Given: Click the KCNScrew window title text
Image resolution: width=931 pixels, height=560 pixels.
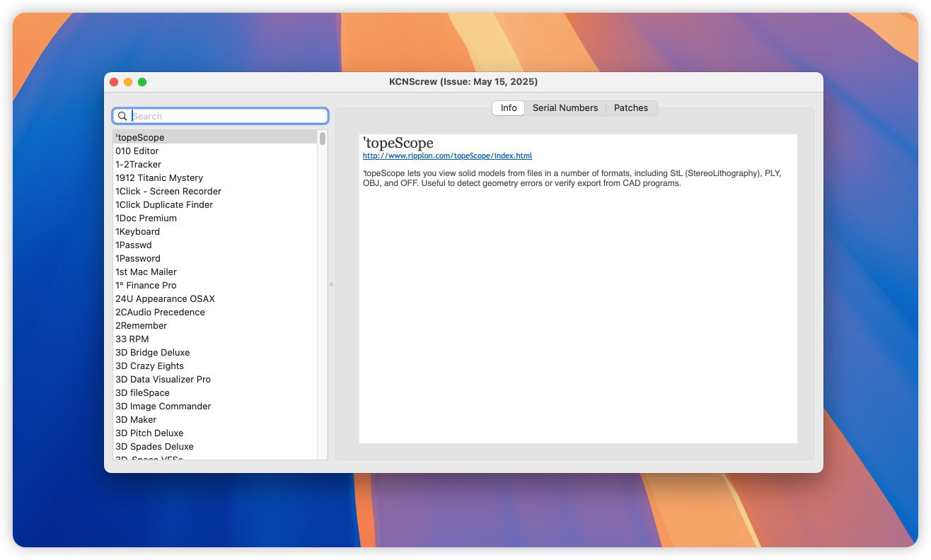Looking at the screenshot, I should coord(463,82).
